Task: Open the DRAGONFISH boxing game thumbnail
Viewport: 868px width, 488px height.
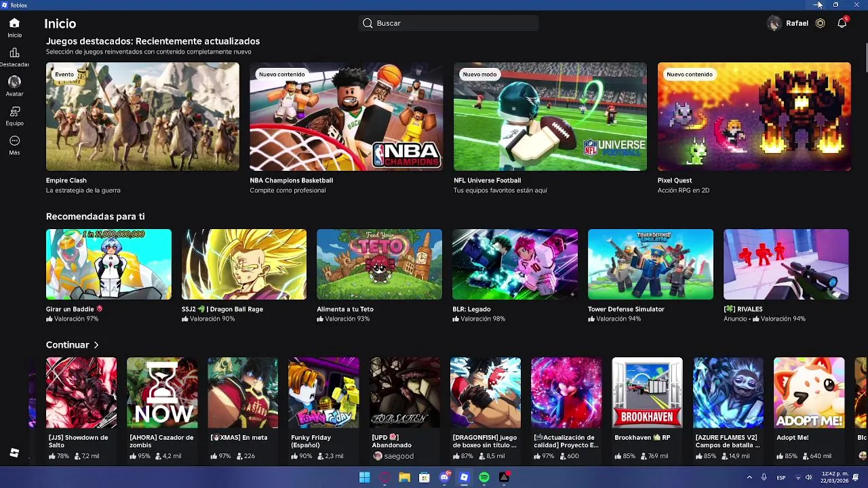Action: point(486,393)
